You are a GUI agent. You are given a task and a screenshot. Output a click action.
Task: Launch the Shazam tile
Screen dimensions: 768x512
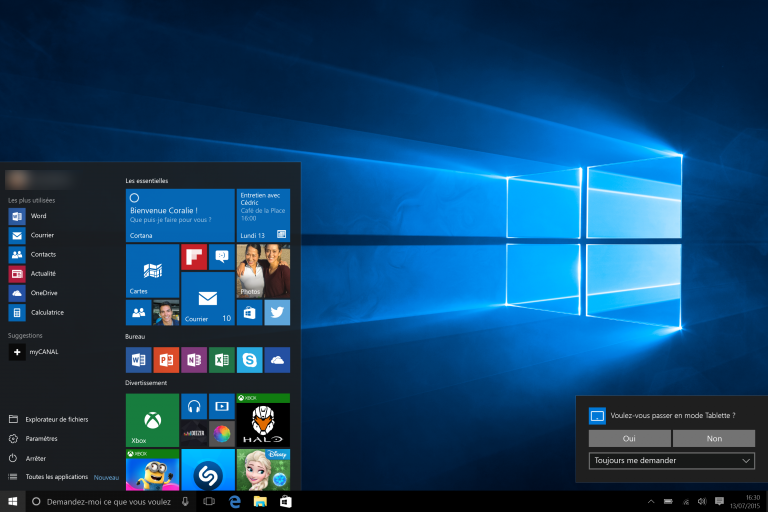pos(208,470)
